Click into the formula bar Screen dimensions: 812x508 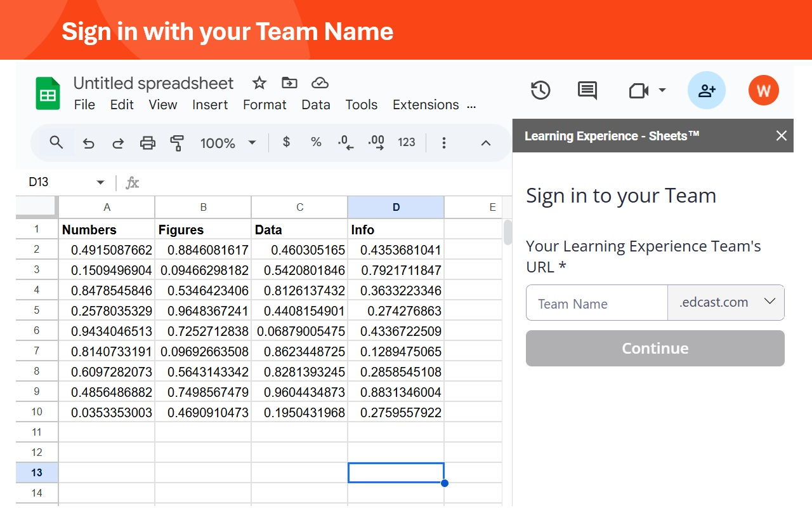tap(324, 183)
